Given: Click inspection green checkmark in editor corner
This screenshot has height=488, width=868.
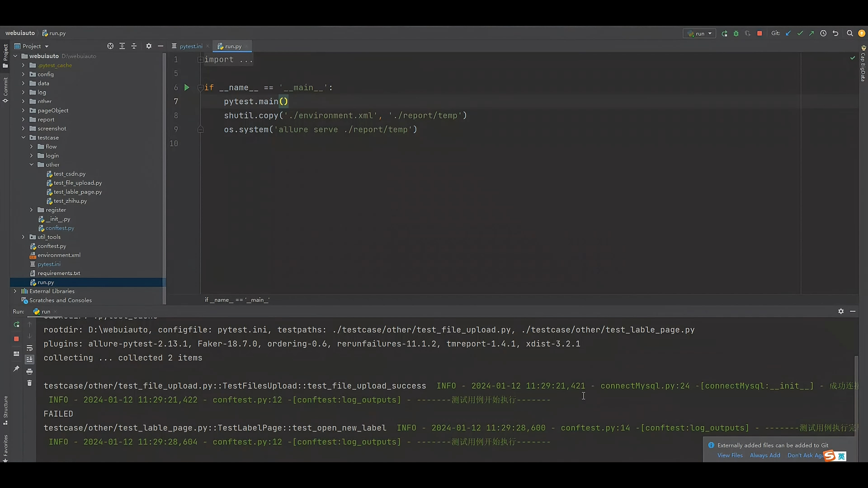Looking at the screenshot, I should (853, 58).
